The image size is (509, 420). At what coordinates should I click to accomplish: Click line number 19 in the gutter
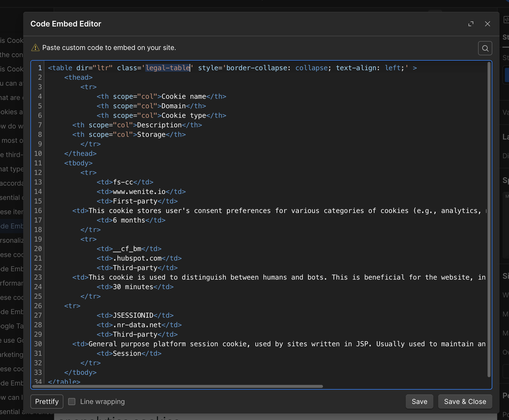pyautogui.click(x=38, y=239)
